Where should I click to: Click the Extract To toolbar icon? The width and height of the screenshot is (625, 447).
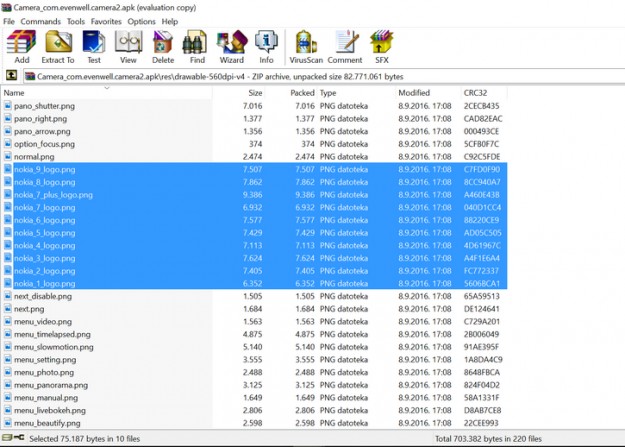click(58, 45)
